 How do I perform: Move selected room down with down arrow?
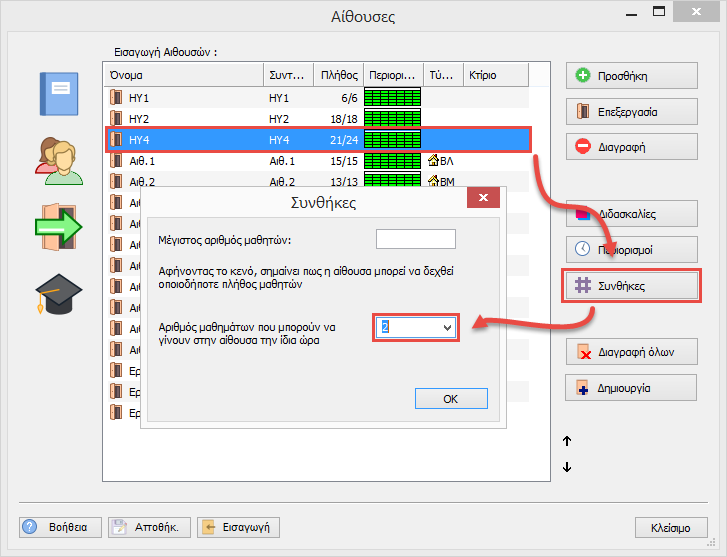tap(567, 467)
